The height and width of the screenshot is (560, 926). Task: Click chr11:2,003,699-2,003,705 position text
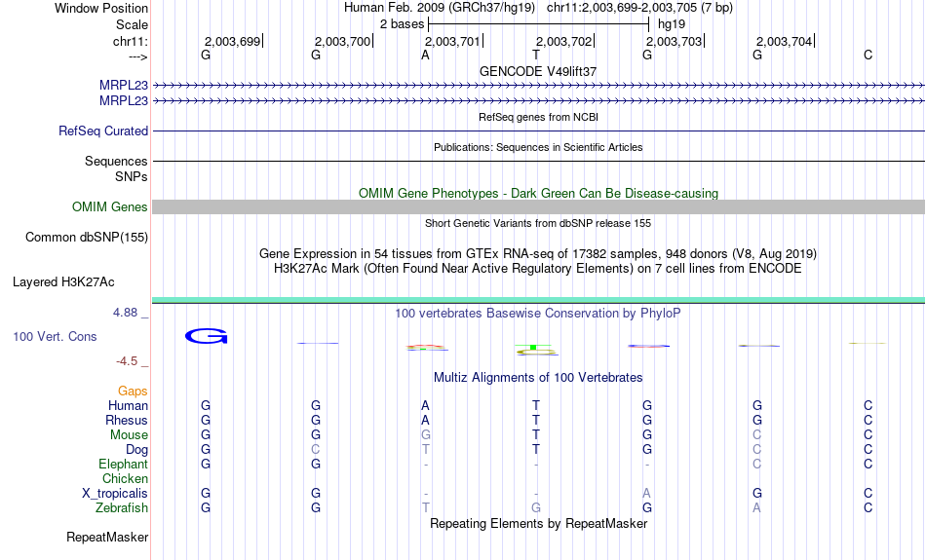pos(639,8)
